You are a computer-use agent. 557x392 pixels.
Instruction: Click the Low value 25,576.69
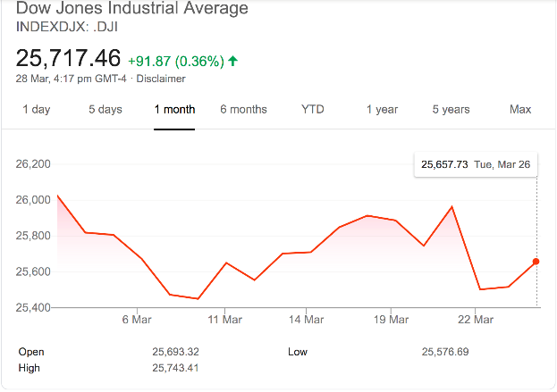point(445,352)
